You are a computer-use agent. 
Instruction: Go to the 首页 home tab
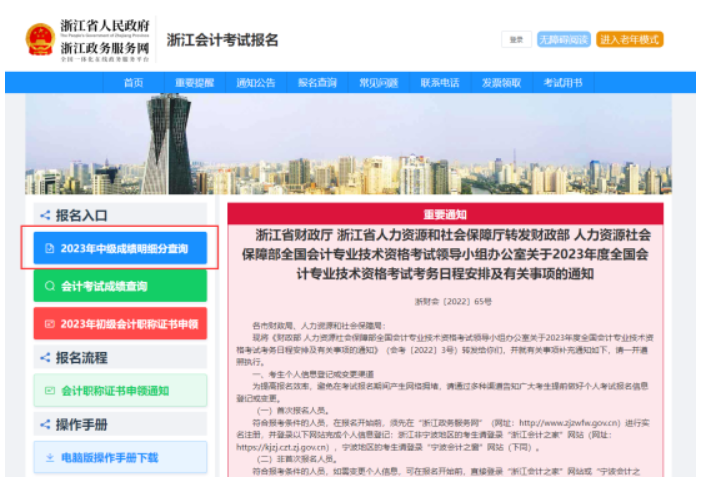[x=133, y=83]
